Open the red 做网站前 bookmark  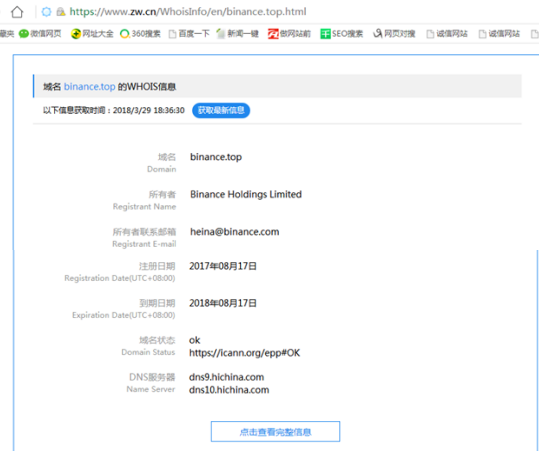click(289, 34)
